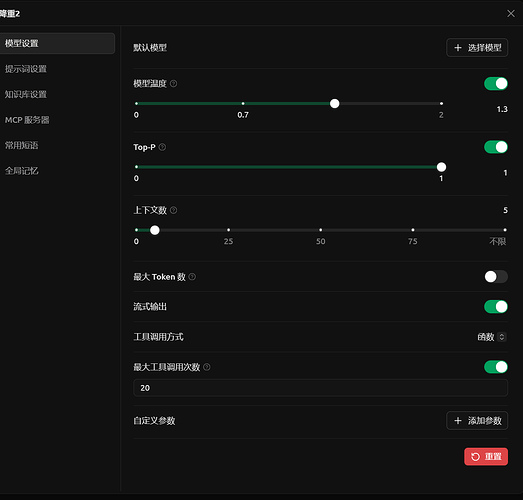
Task: Select the 模型设置 tab
Action: click(x=57, y=43)
